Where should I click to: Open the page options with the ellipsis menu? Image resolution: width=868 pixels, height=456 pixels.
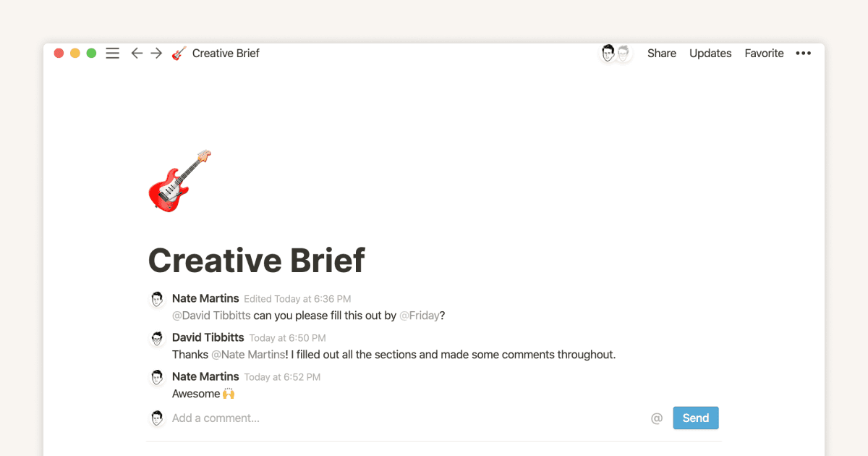coord(803,53)
